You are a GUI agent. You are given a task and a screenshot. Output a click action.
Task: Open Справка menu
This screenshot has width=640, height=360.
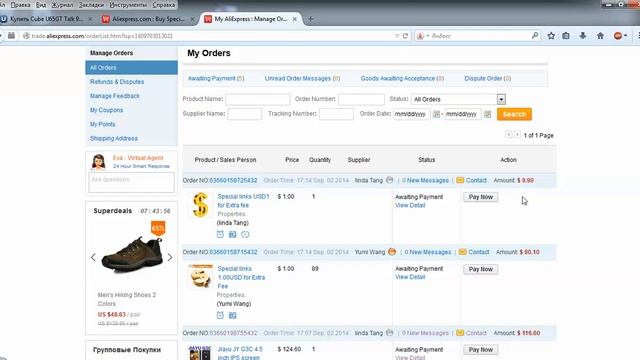pos(163,5)
